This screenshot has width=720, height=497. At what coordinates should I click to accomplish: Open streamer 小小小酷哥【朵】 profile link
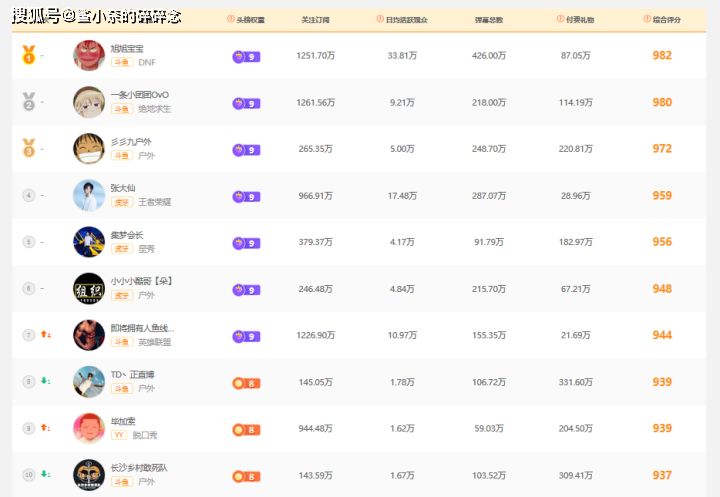coord(141,281)
